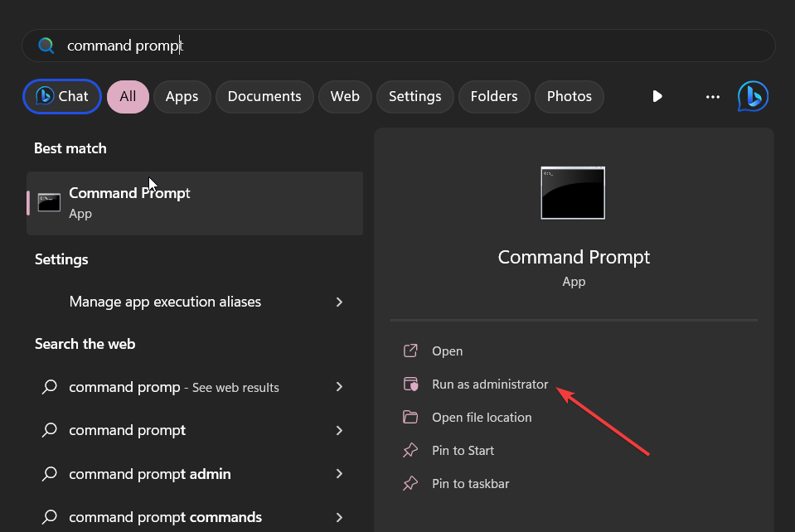Image resolution: width=795 pixels, height=532 pixels.
Task: Expand the 'command prompt admin' suggestion arrow
Action: pyautogui.click(x=339, y=474)
